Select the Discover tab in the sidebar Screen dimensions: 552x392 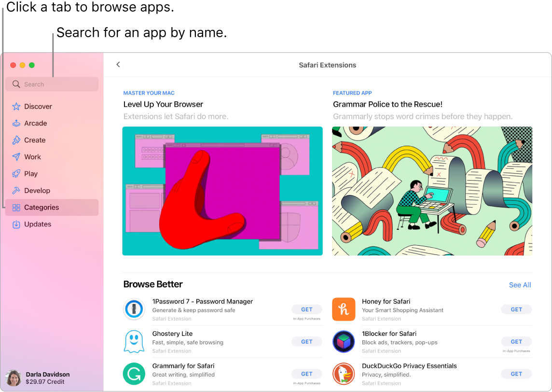38,106
